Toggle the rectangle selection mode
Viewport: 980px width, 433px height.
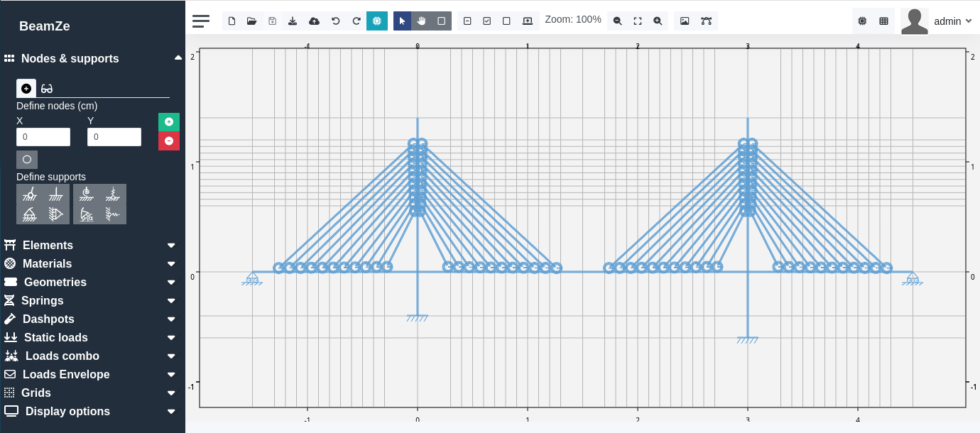click(442, 21)
